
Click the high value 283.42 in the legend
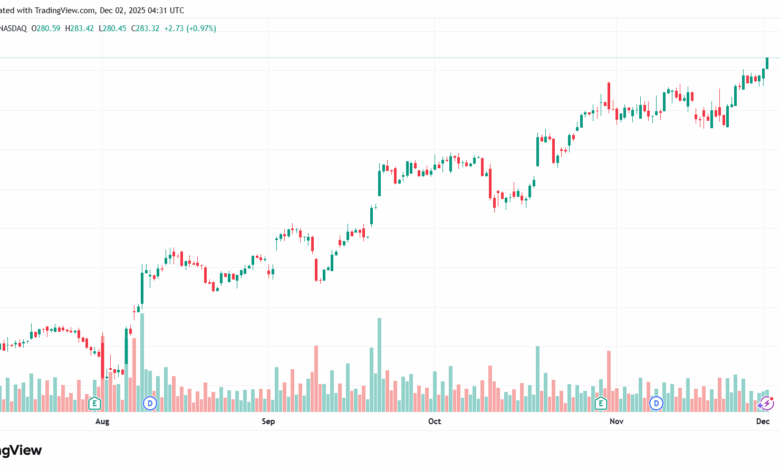pos(82,28)
